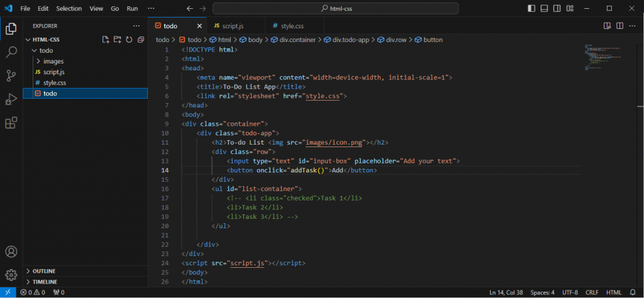Open the Manage settings gear
The width and height of the screenshot is (644, 298).
tap(11, 275)
